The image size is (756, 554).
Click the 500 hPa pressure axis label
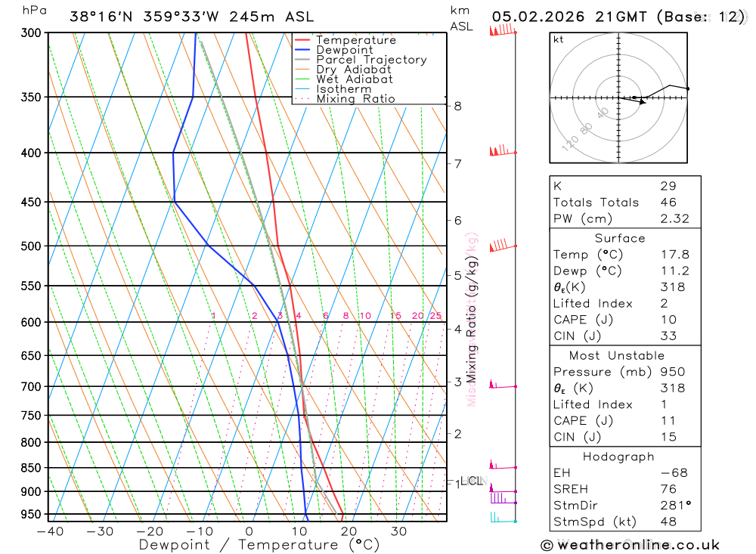click(31, 246)
